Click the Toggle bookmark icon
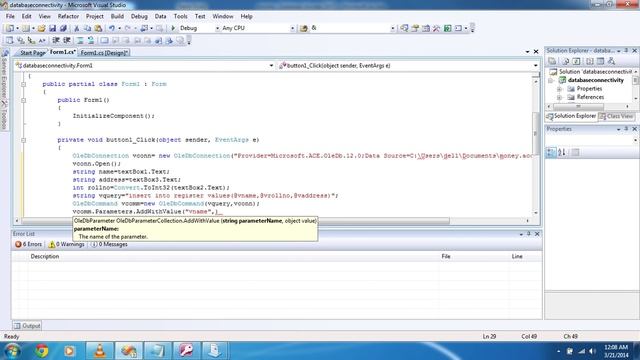The image size is (640, 360). 104,40
